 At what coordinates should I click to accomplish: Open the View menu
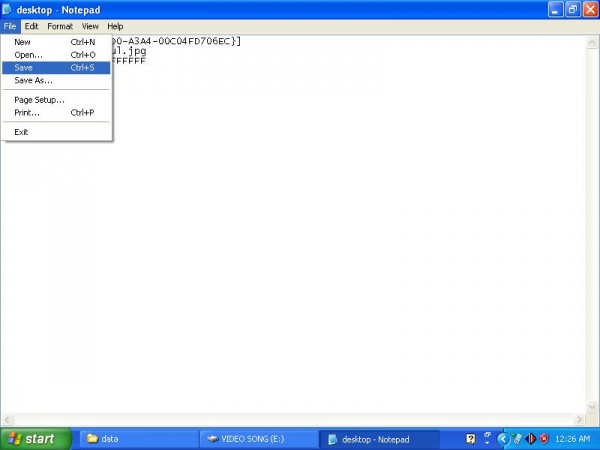pyautogui.click(x=90, y=26)
